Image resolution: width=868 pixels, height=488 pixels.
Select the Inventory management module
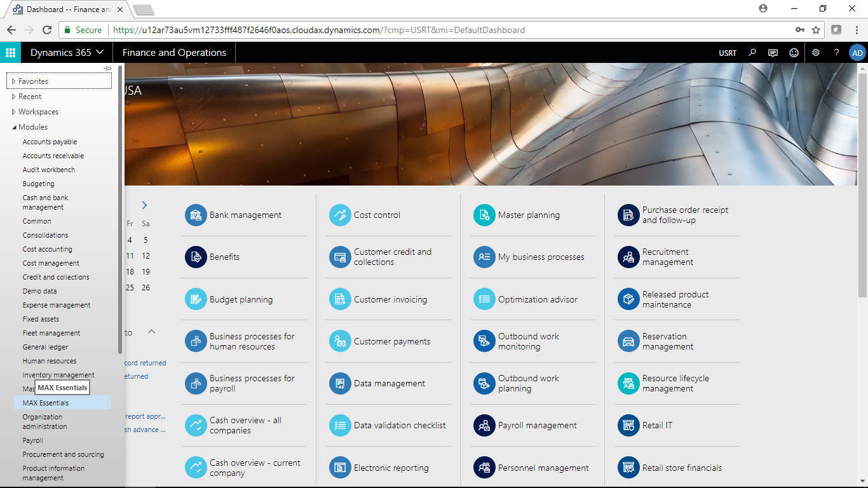coord(58,375)
